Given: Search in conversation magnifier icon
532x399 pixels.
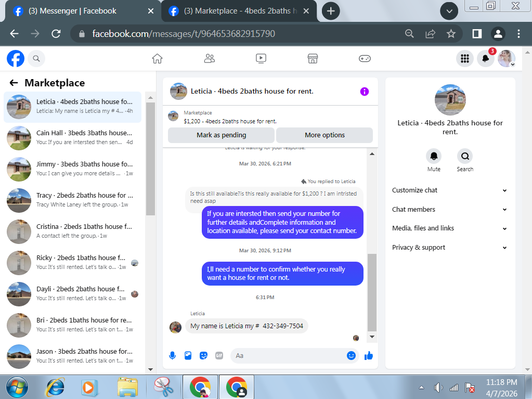Looking at the screenshot, I should pos(465,156).
